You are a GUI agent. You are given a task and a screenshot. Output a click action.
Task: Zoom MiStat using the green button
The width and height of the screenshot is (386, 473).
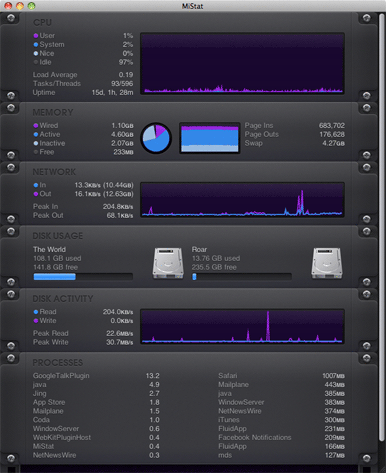31,6
